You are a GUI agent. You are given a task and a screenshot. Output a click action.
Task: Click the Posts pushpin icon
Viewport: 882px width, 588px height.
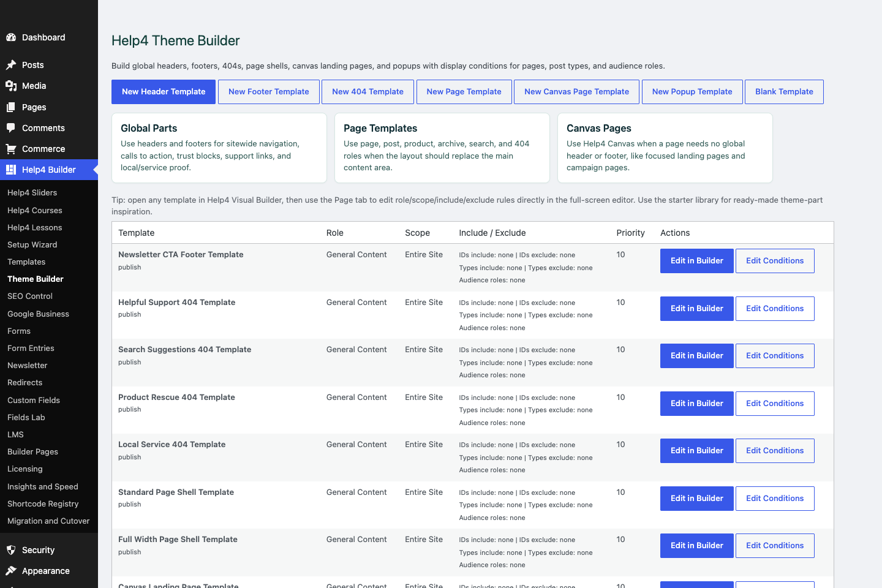(x=11, y=65)
